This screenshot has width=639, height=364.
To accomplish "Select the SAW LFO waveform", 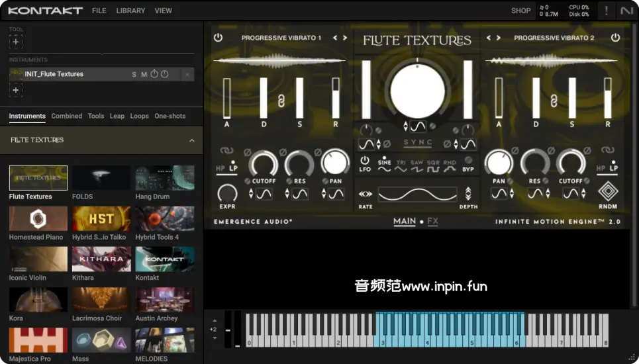I will tap(417, 165).
